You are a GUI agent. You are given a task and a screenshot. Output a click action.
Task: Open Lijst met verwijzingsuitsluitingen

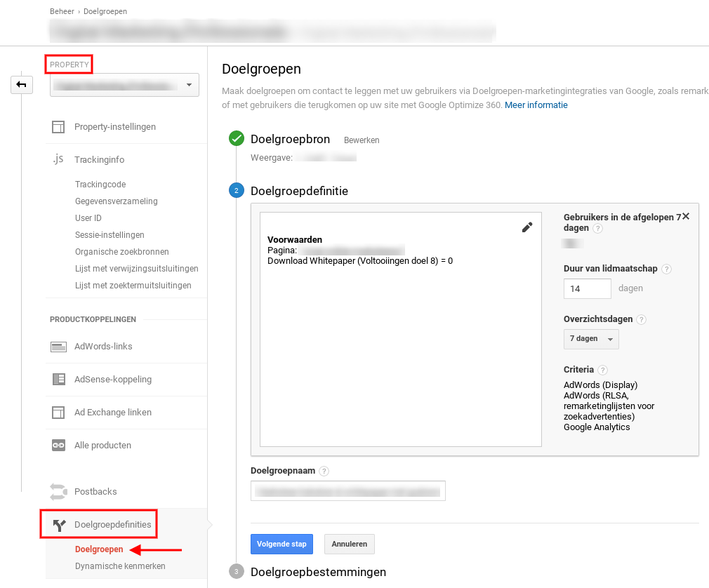click(137, 269)
